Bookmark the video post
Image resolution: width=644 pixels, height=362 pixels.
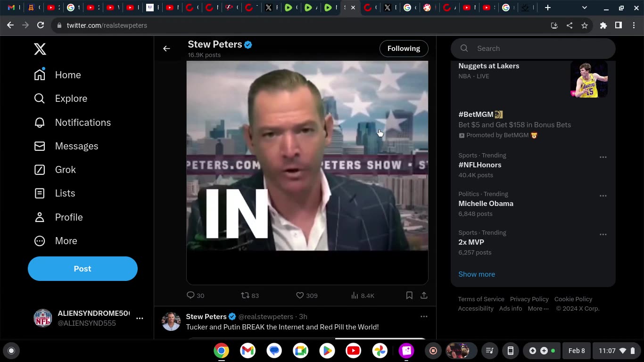tap(409, 296)
